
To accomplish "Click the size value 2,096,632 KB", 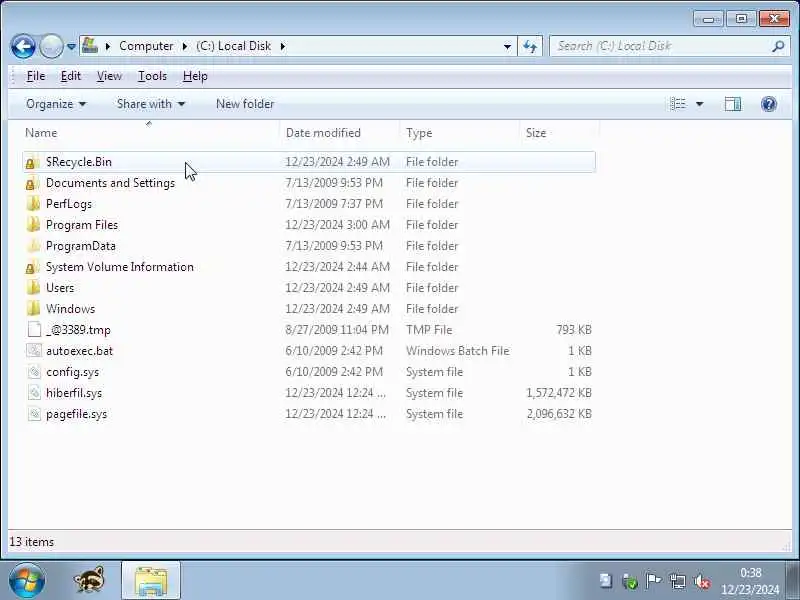I will [559, 414].
